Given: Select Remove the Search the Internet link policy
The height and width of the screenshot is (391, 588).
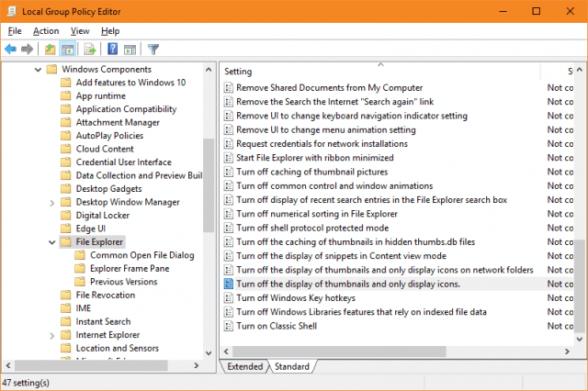Looking at the screenshot, I should pyautogui.click(x=334, y=102).
